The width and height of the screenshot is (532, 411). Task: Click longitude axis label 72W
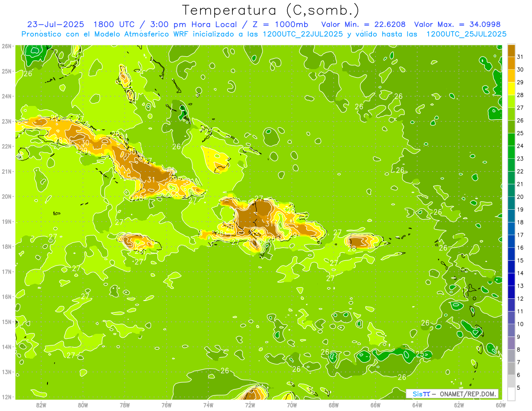click(x=250, y=405)
